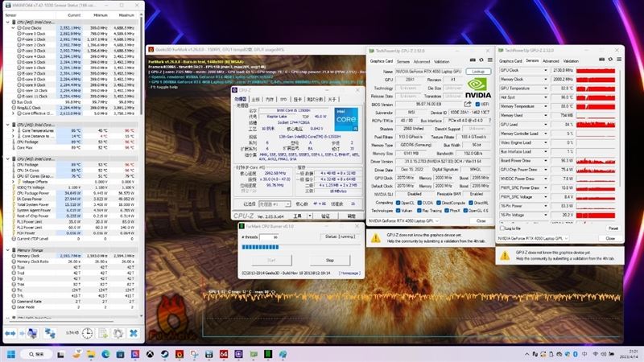This screenshot has height=362, width=644.
Task: Click threads input field in CPU Burner
Action: click(x=270, y=237)
